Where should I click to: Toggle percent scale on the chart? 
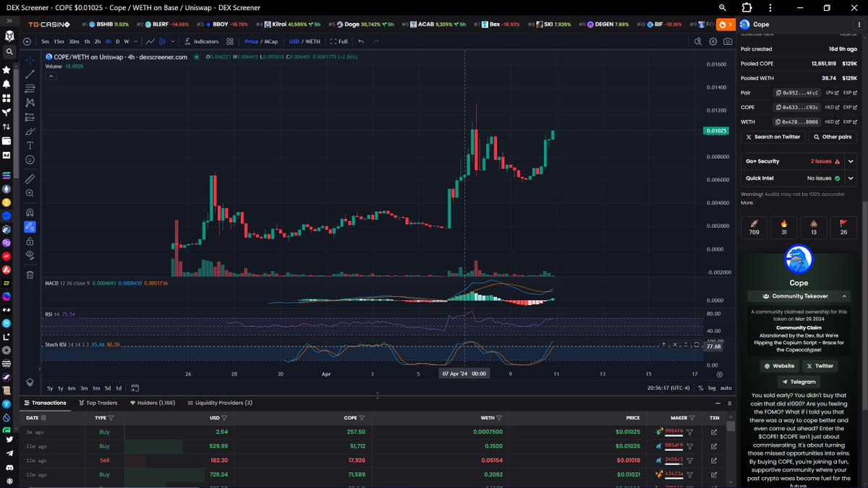tap(699, 388)
